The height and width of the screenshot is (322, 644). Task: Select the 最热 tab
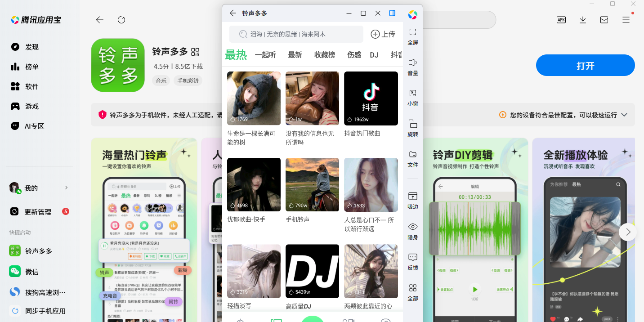(x=236, y=55)
